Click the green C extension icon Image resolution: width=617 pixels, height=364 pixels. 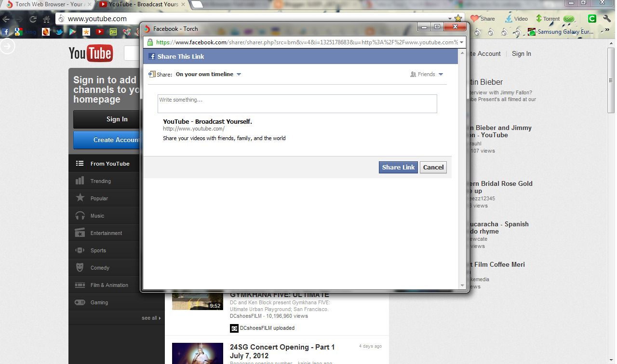click(x=592, y=19)
